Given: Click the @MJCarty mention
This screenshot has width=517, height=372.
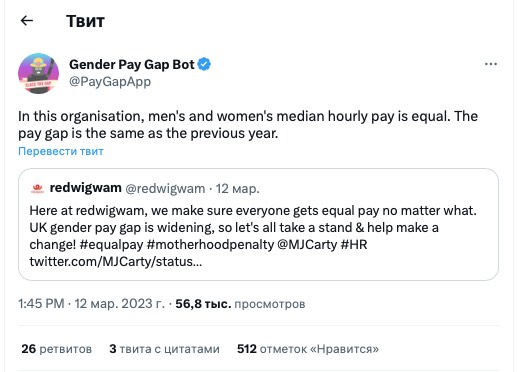Looking at the screenshot, I should (x=307, y=245).
